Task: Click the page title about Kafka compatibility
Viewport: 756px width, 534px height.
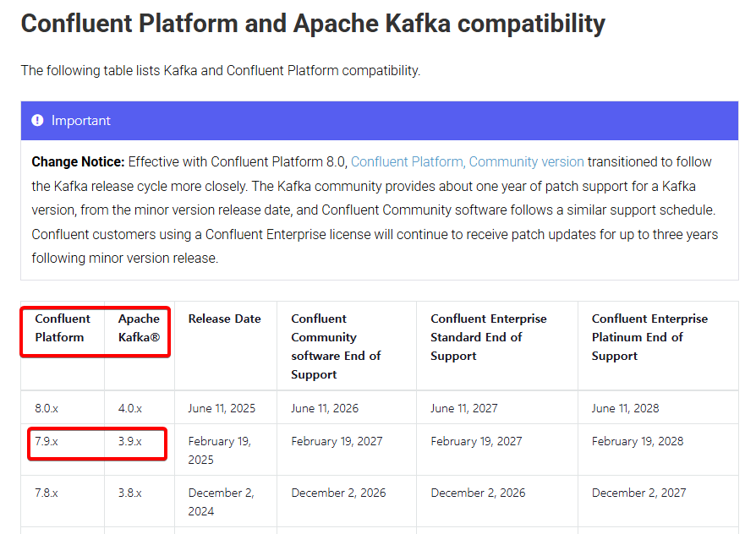Action: (313, 24)
